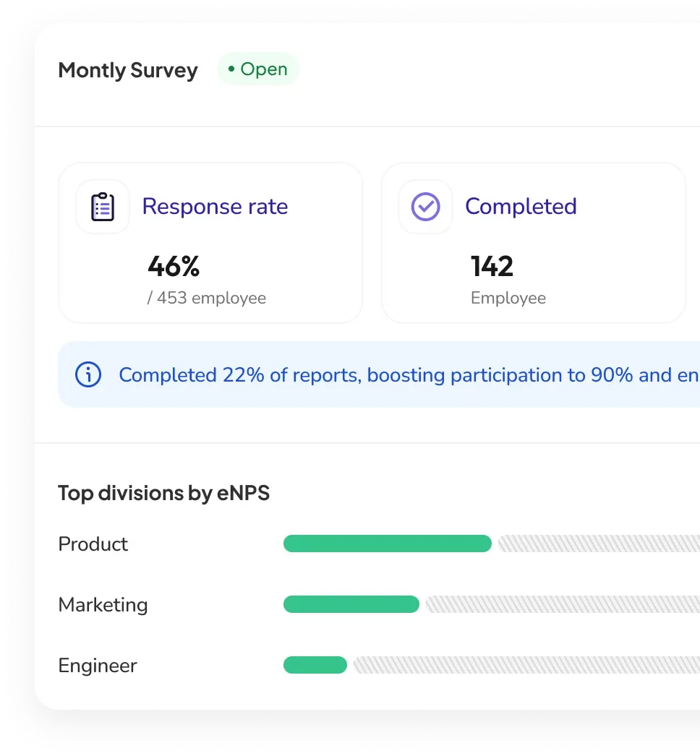Click the "/ 453 employee" text
Viewport: 700px width, 756px height.
(207, 298)
